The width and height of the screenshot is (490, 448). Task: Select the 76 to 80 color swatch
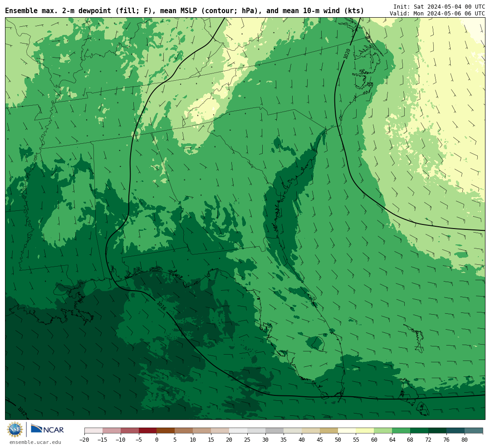pos(456,431)
